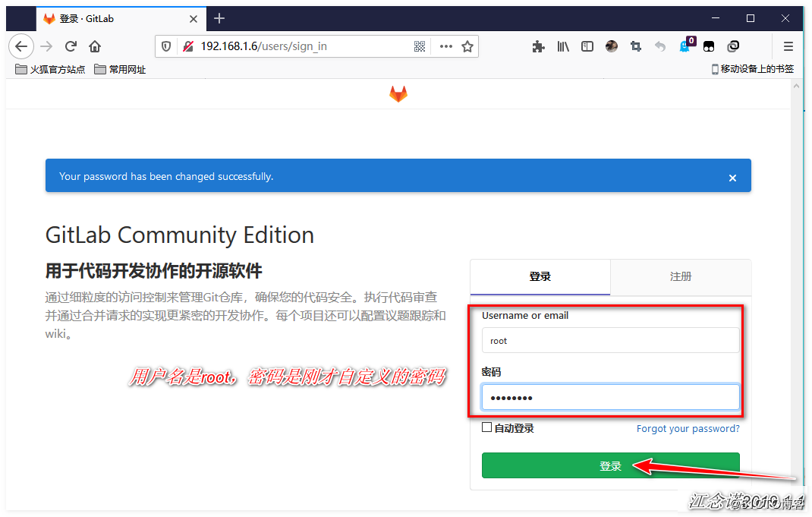Viewport: 812px width, 517px height.
Task: Click the green 登录 button
Action: point(611,465)
